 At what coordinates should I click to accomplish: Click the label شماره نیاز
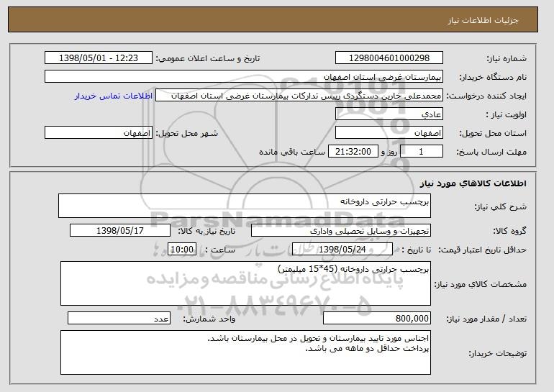tap(507, 59)
